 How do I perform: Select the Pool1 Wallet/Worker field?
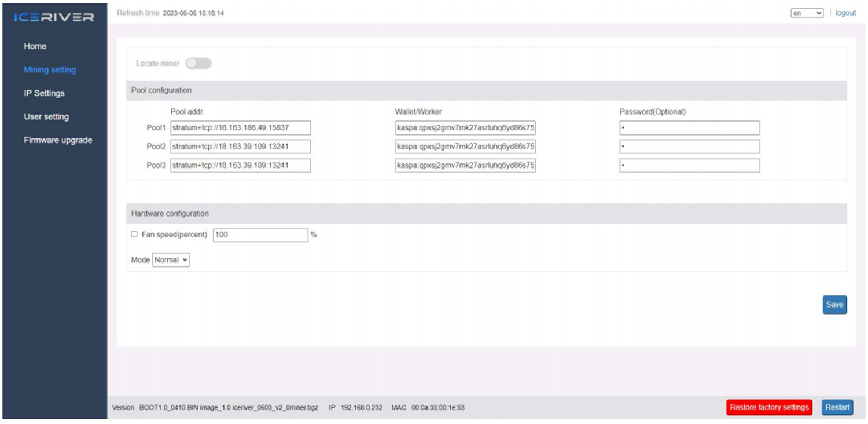click(465, 128)
